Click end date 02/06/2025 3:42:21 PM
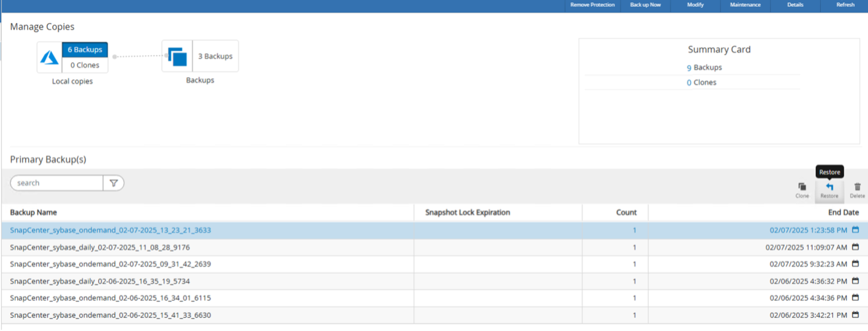868x331 pixels. (x=809, y=315)
